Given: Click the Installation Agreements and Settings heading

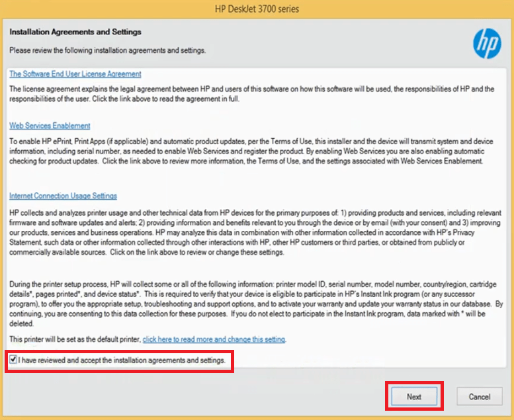Looking at the screenshot, I should 75,32.
